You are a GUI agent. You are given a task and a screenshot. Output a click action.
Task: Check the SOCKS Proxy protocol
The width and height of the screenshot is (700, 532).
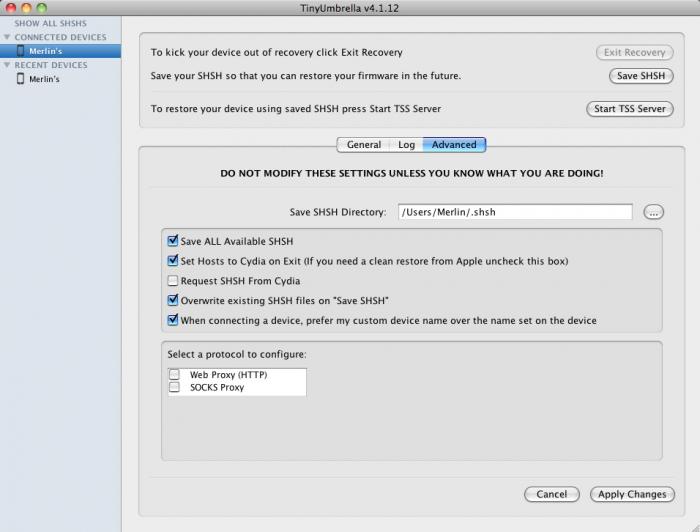(x=175, y=387)
